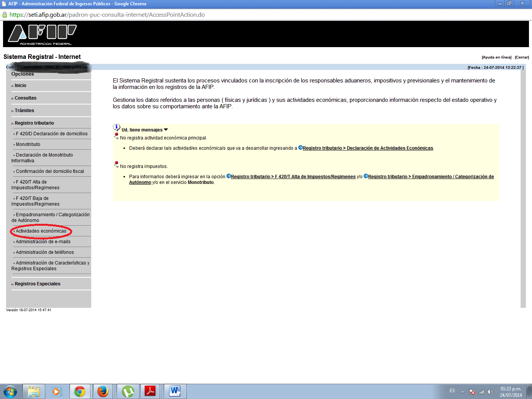Image resolution: width=532 pixels, height=399 pixels.
Task: Expand the Consultas menu
Action: pos(25,98)
